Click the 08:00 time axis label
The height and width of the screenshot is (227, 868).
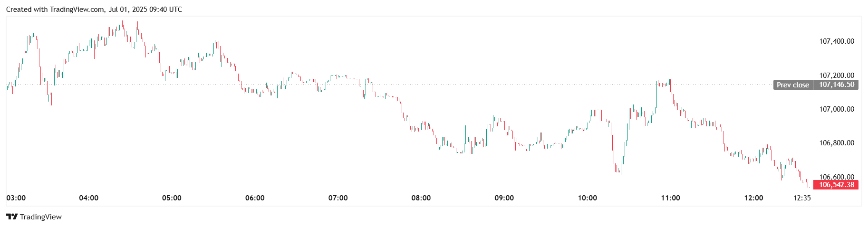click(421, 198)
